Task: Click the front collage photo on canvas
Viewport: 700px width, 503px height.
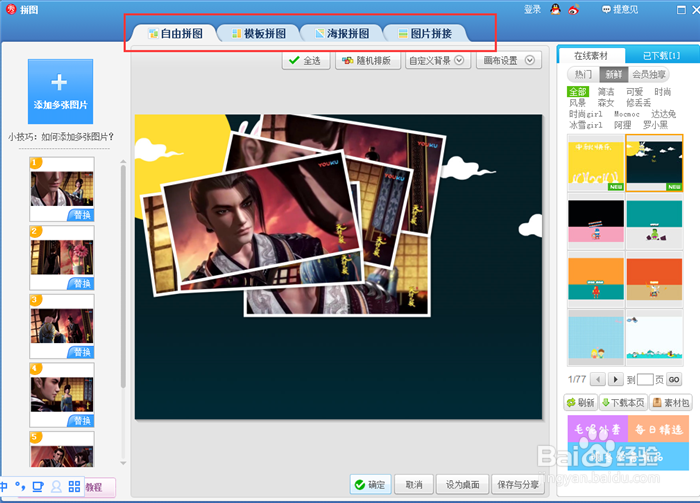Action: 263,219
